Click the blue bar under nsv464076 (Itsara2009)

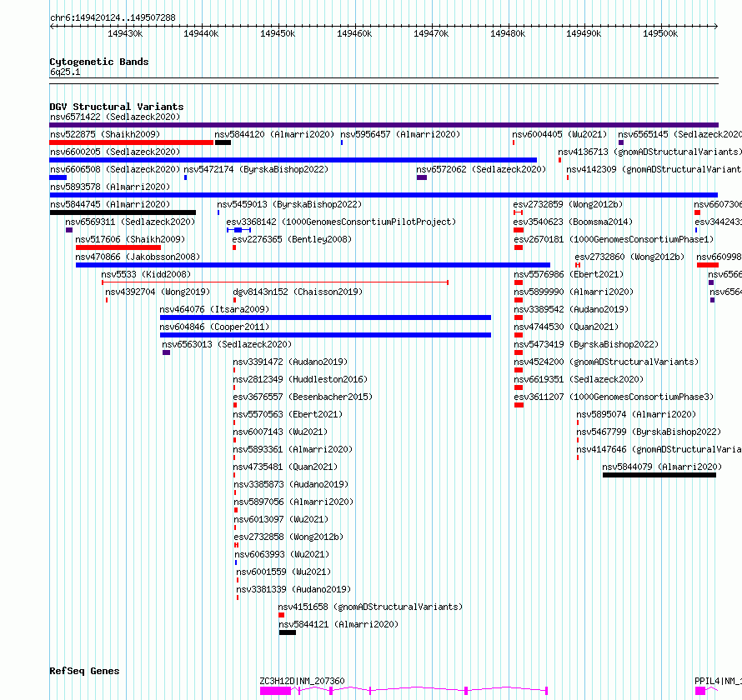[326, 317]
